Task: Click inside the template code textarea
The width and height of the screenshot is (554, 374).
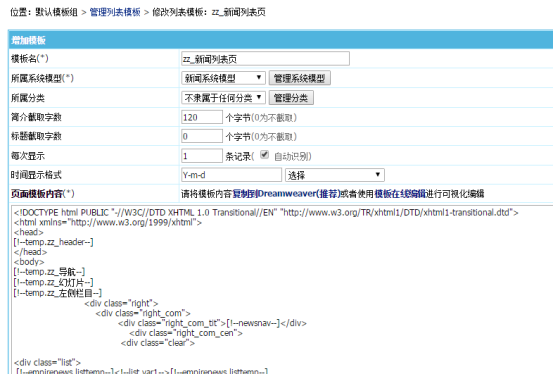Action: (x=282, y=289)
